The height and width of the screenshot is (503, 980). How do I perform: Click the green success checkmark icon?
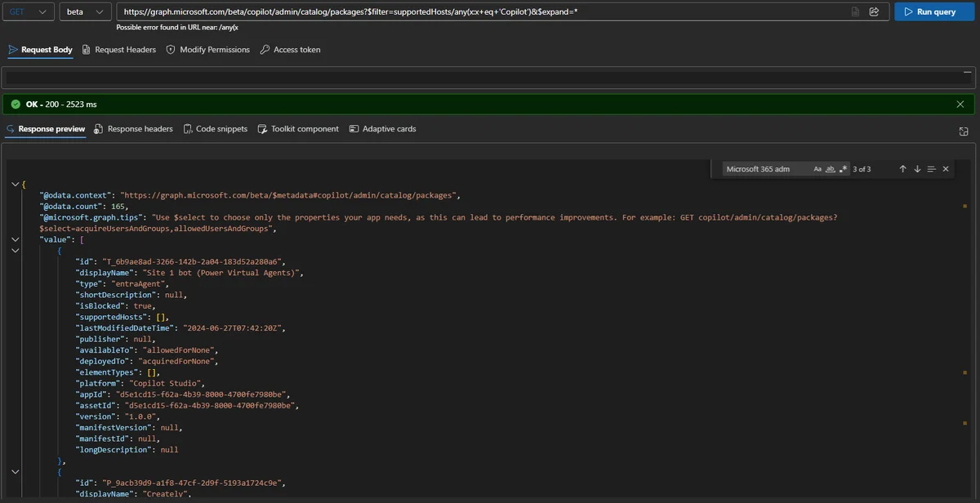15,105
